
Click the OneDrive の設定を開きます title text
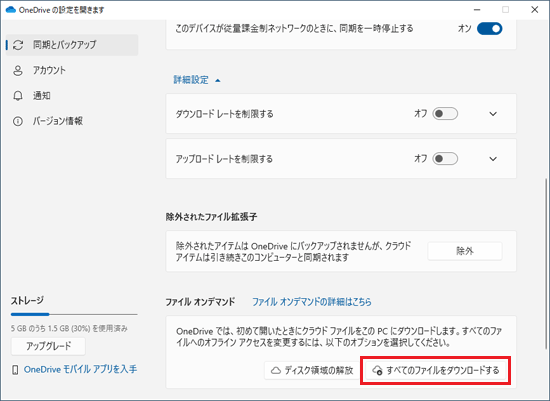click(x=61, y=10)
